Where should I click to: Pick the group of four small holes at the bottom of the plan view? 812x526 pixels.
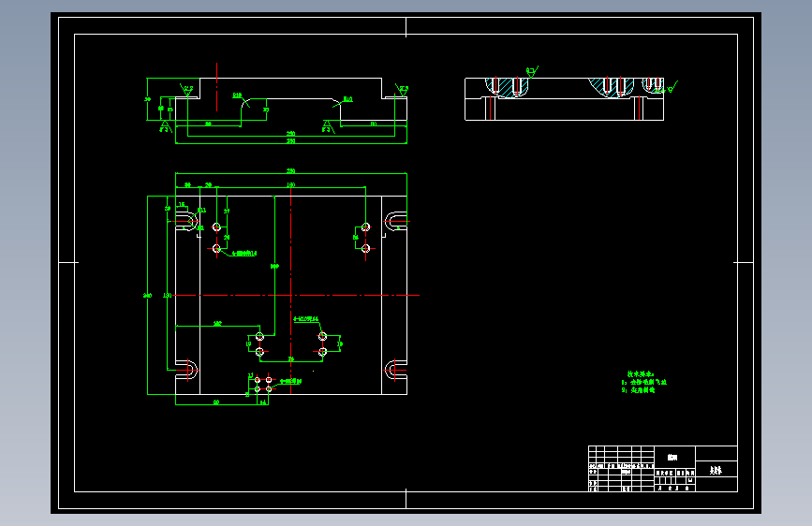pyautogui.click(x=263, y=384)
